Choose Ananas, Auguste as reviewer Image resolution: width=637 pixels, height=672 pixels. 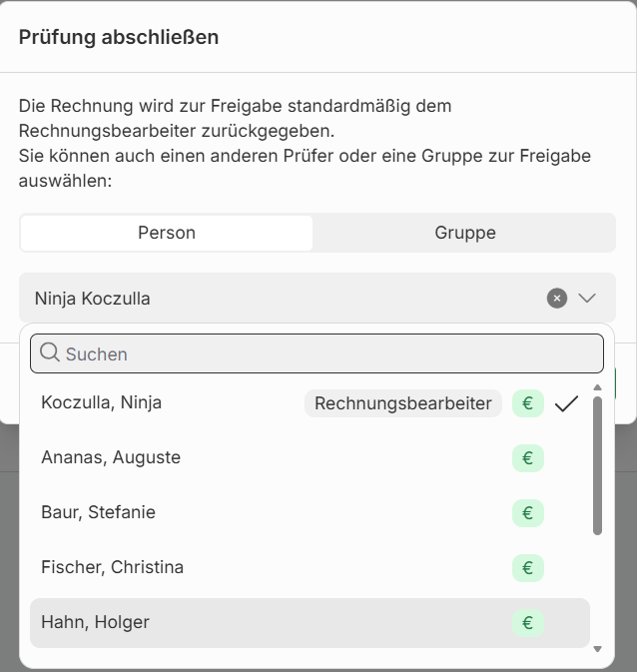(x=111, y=457)
